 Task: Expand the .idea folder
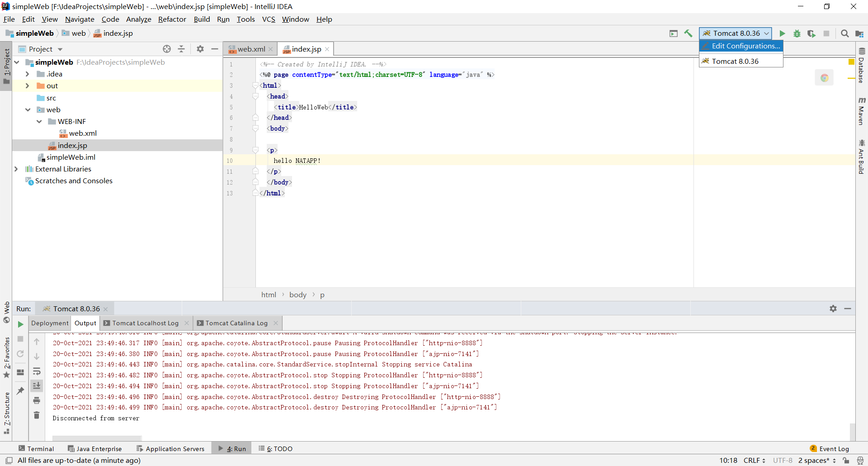point(27,74)
